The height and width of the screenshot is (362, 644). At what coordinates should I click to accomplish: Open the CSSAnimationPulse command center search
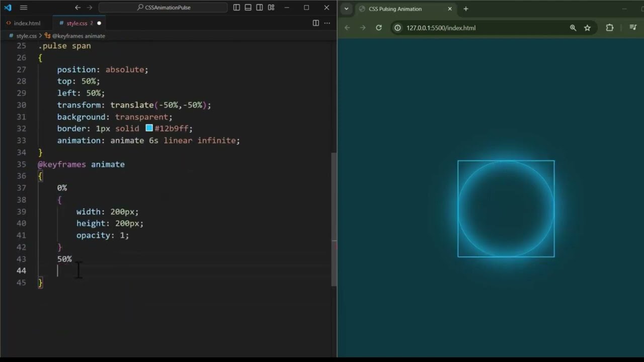[x=163, y=8]
